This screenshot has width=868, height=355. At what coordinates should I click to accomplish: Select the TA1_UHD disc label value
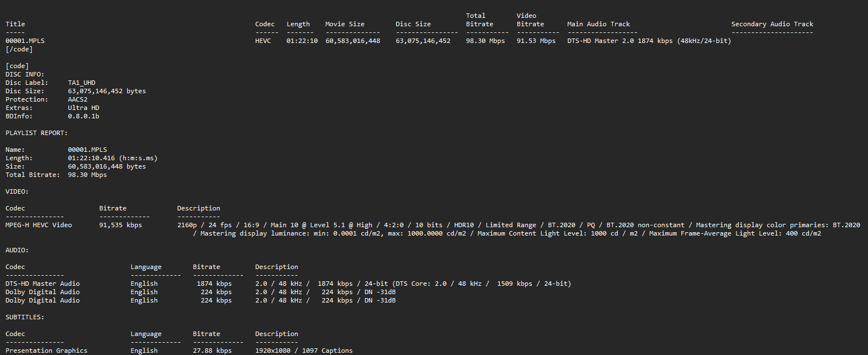81,83
